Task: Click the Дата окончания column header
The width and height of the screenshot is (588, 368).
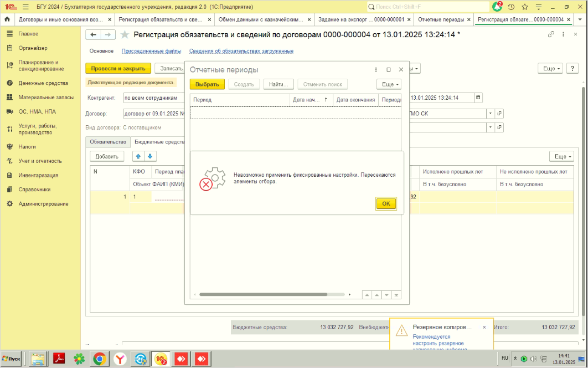Action: click(x=355, y=100)
